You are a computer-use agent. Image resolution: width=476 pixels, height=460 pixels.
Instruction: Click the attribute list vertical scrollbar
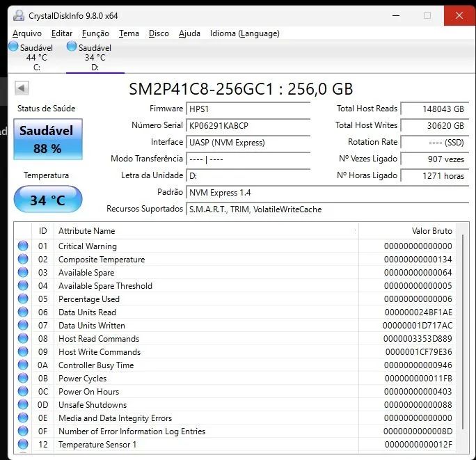click(463, 331)
